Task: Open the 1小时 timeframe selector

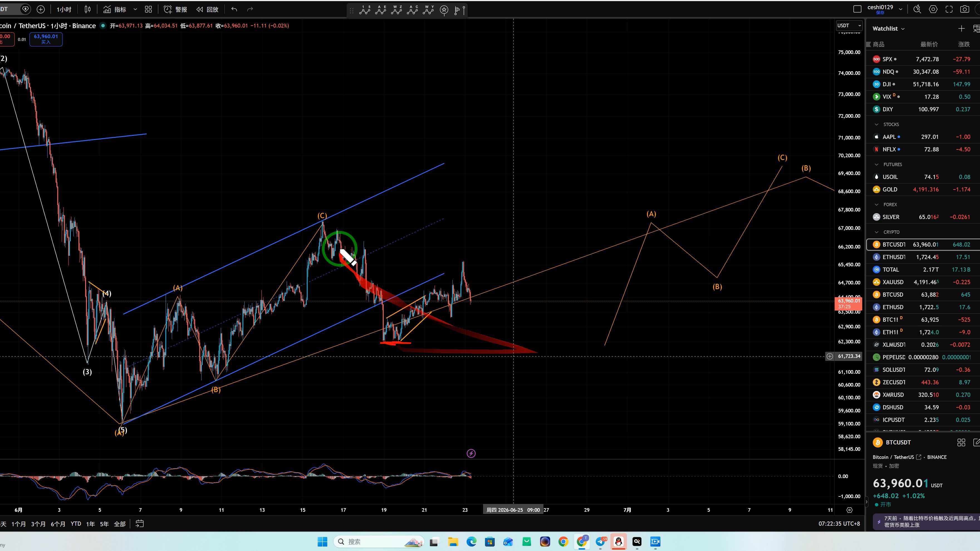Action: point(64,9)
